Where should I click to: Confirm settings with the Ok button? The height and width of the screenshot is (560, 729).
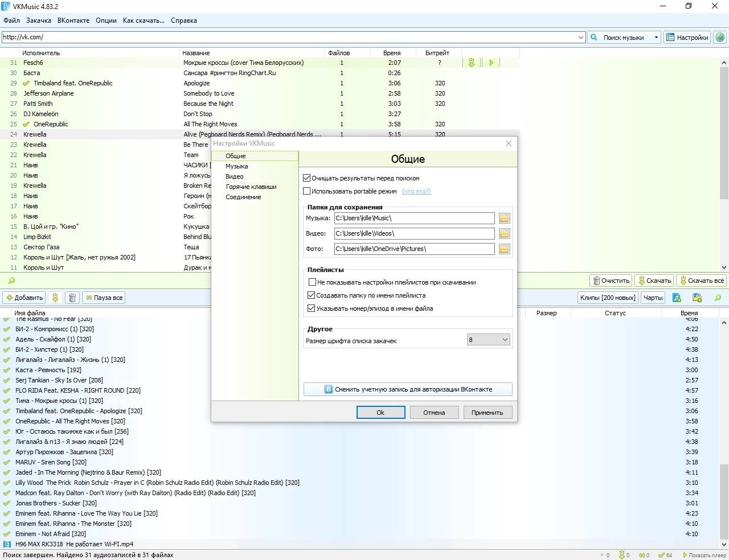[380, 413]
